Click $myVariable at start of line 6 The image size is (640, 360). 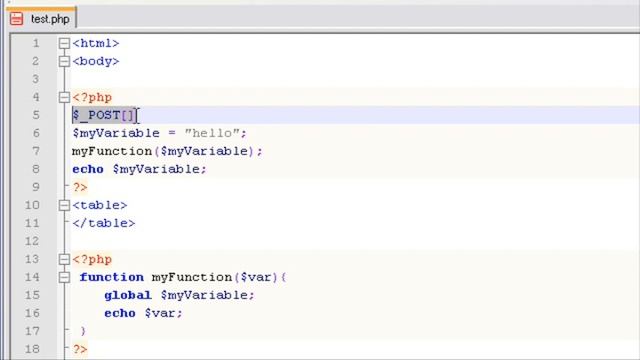(x=116, y=133)
